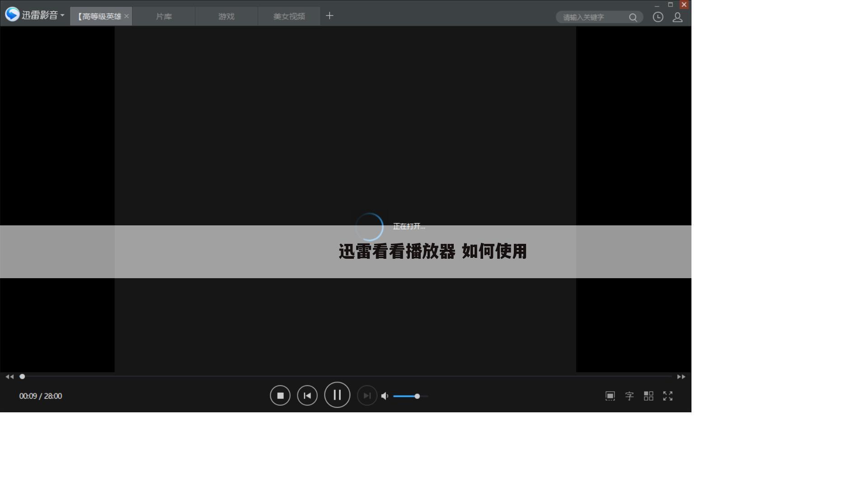Open the playlist grid icon
The height and width of the screenshot is (504, 865).
pyautogui.click(x=649, y=396)
